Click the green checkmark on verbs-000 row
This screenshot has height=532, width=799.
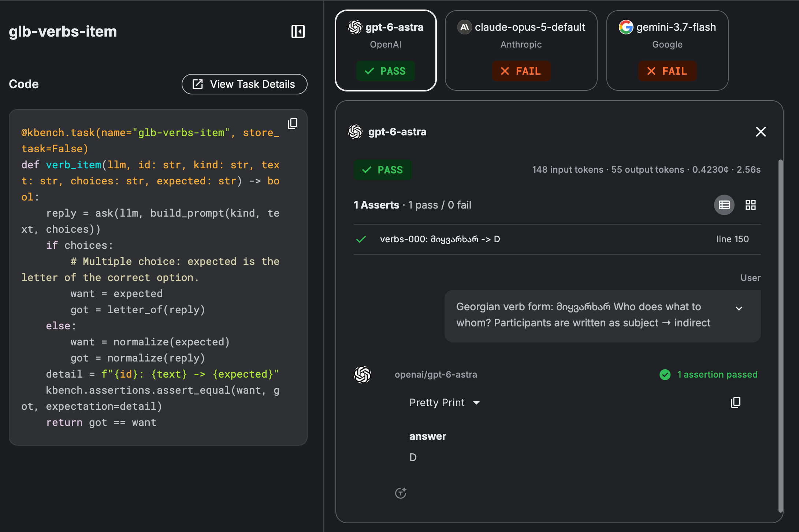[361, 239]
